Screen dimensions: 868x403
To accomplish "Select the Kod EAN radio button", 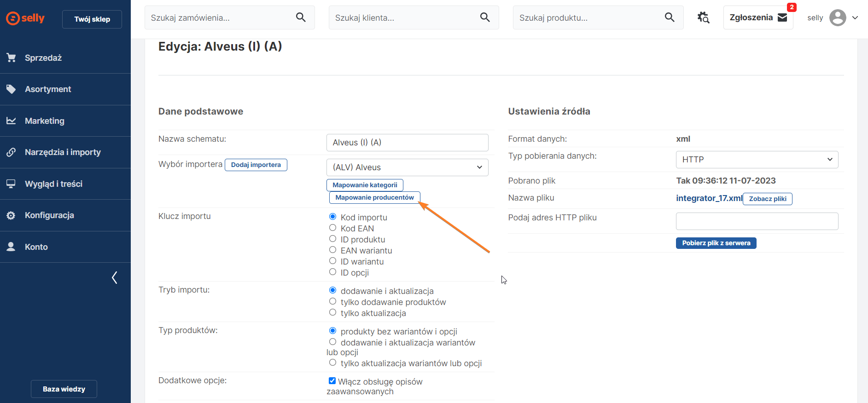I will point(332,228).
